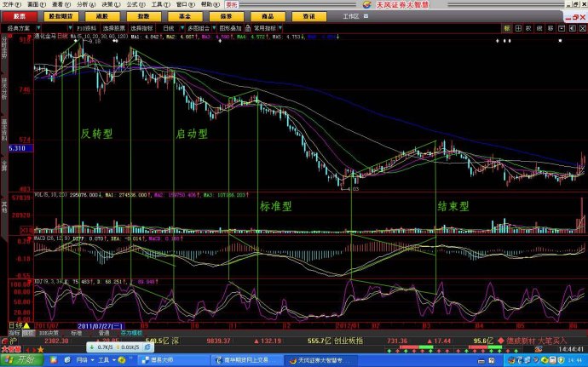Expand the 经典方案 scheme dropdown
Image resolution: width=588 pixels, height=367 pixels.
(38, 28)
